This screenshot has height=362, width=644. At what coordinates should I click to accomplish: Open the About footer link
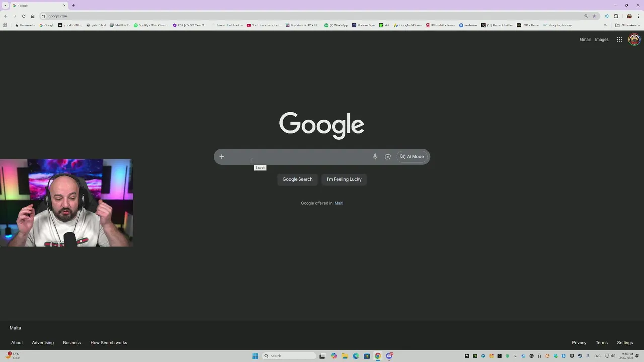coord(17,343)
